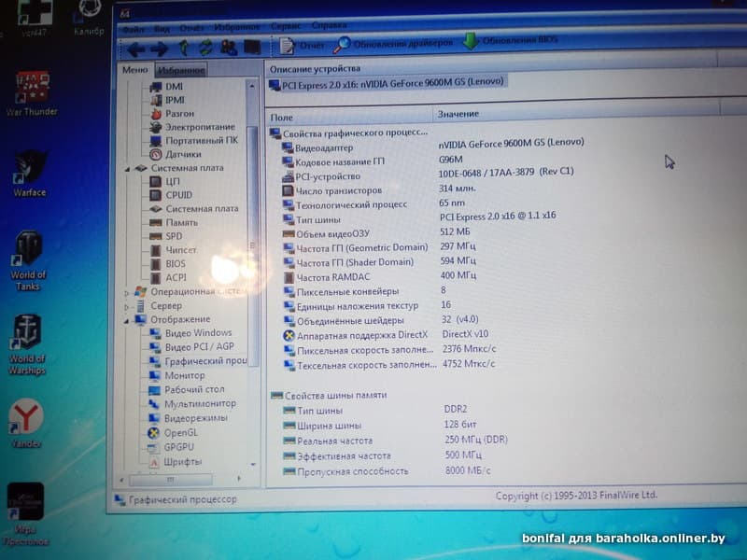Open Калибр desktop shortcut
Image resolution: width=747 pixels, height=560 pixels.
tap(88, 19)
